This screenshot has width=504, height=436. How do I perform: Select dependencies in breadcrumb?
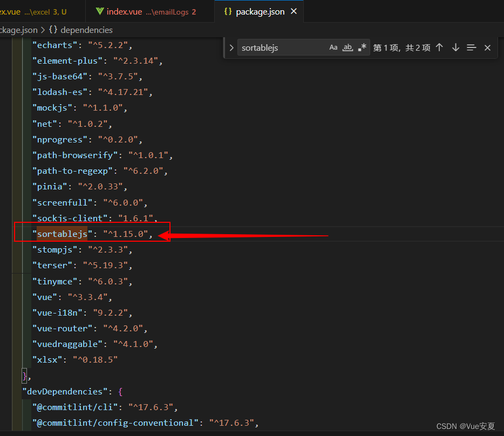[86, 30]
